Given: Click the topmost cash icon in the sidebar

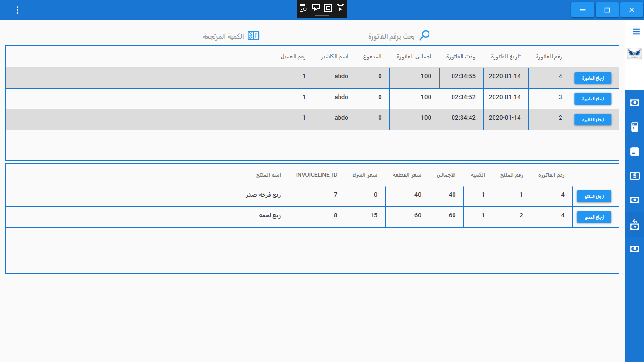Looking at the screenshot, I should click(635, 102).
